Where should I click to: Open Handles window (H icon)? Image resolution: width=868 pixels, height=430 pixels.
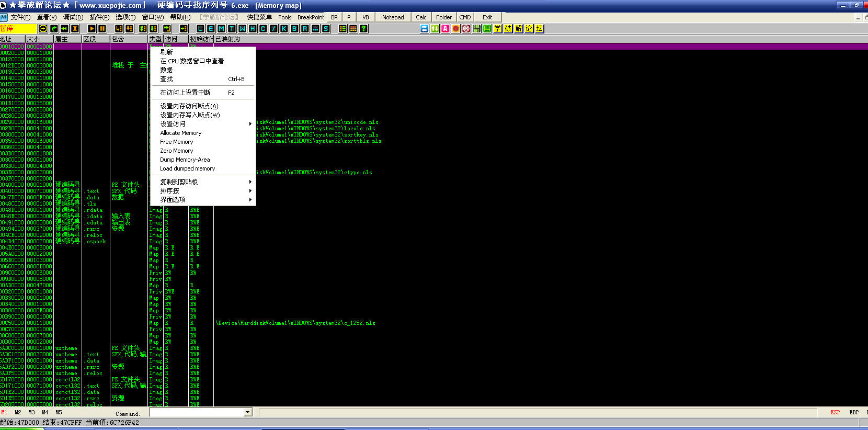point(253,29)
